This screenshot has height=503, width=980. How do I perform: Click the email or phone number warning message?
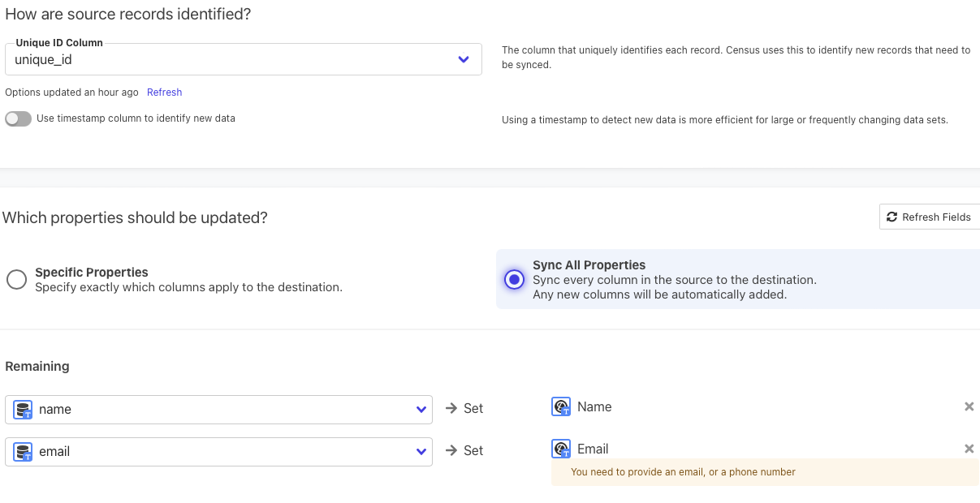click(683, 472)
